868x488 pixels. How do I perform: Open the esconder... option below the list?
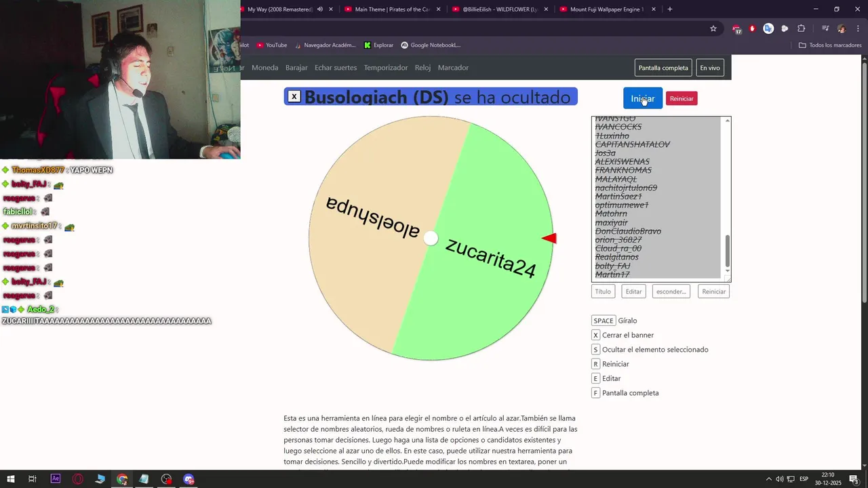click(x=671, y=291)
